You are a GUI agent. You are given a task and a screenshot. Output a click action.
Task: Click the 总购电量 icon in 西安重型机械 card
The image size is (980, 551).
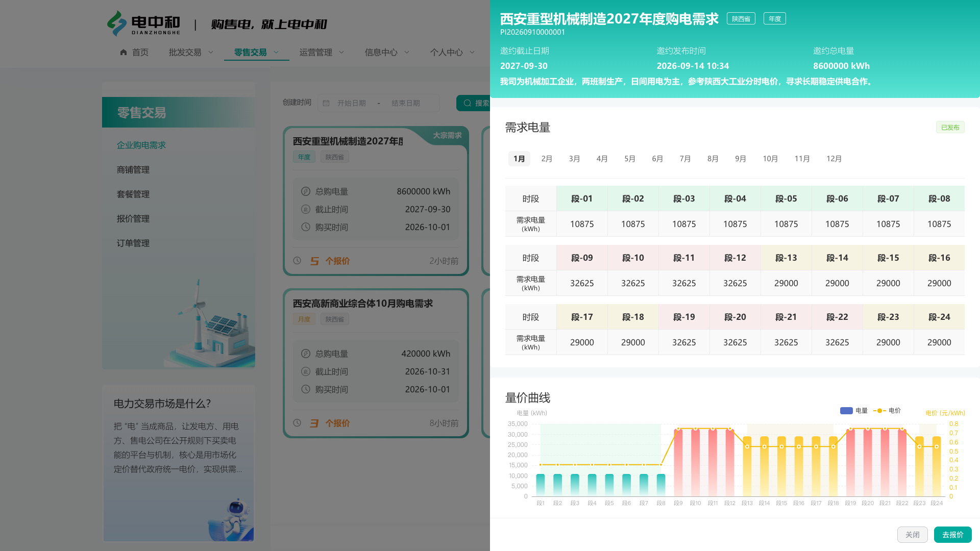[x=306, y=191]
